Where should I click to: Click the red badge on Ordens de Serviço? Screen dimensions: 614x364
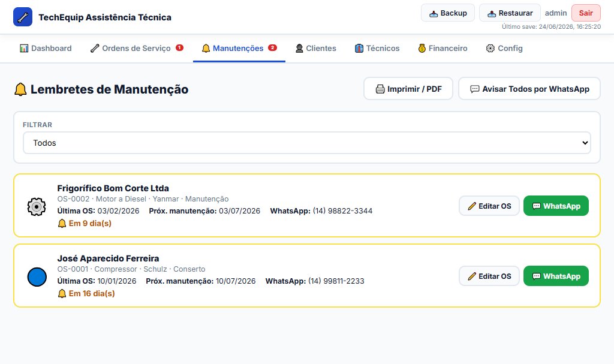[179, 47]
